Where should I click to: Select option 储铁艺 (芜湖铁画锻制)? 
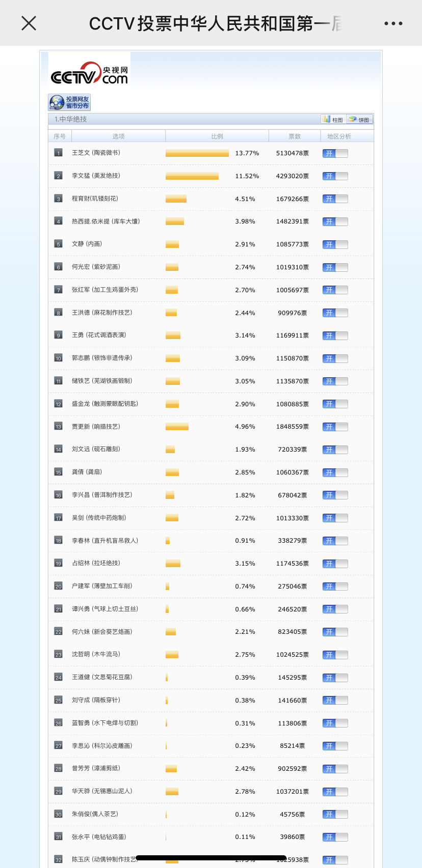pyautogui.click(x=102, y=381)
